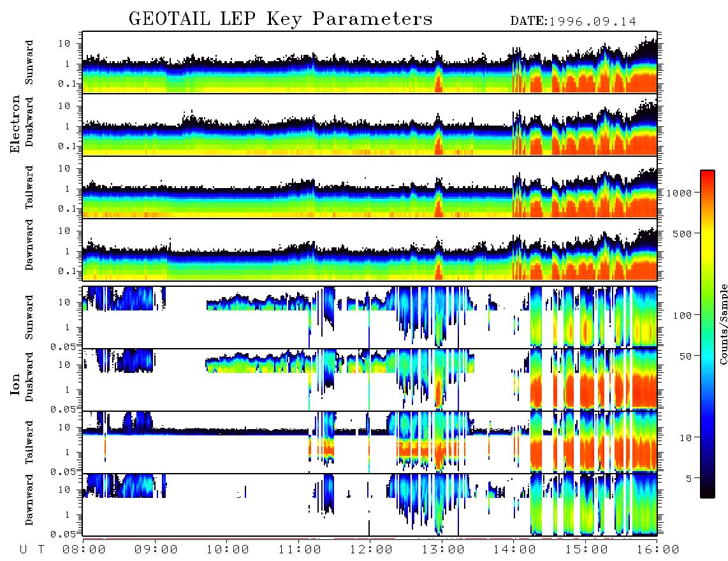Click the 08:00 time tick label

click(x=84, y=550)
